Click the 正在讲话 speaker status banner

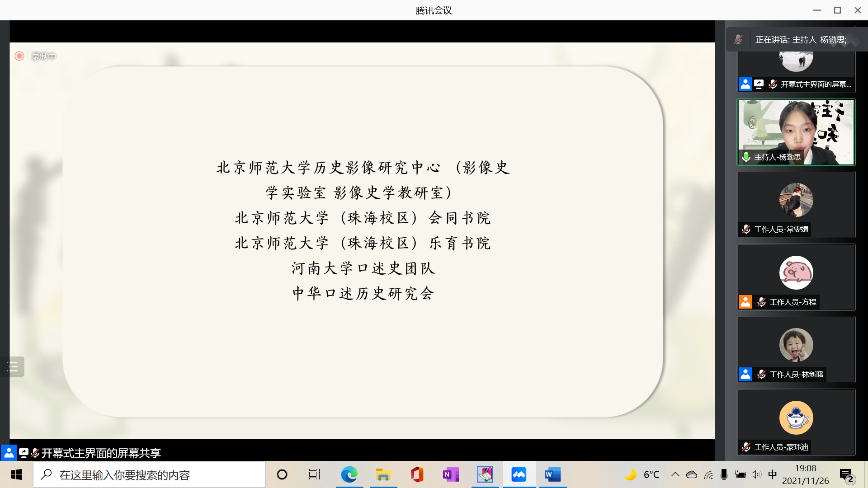point(801,40)
